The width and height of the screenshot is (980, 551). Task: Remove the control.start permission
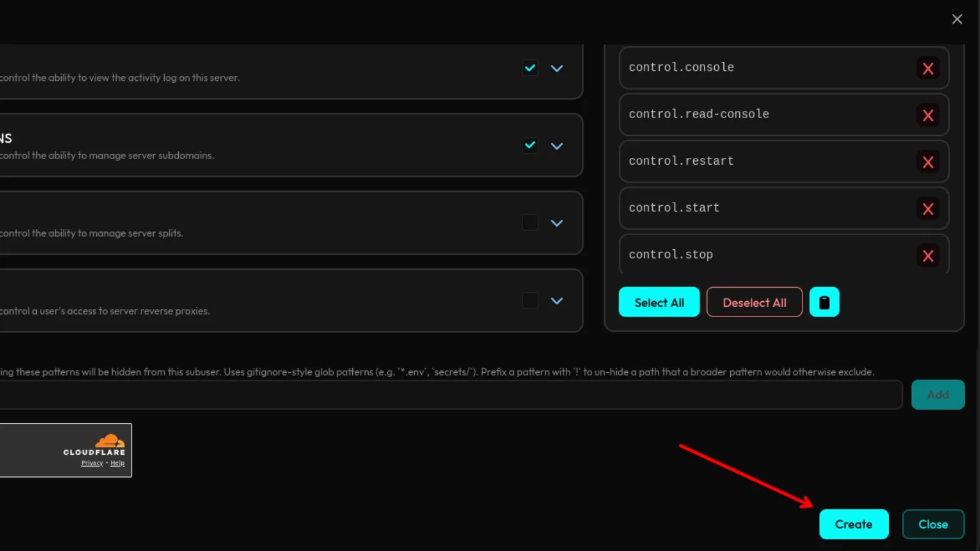click(x=928, y=209)
